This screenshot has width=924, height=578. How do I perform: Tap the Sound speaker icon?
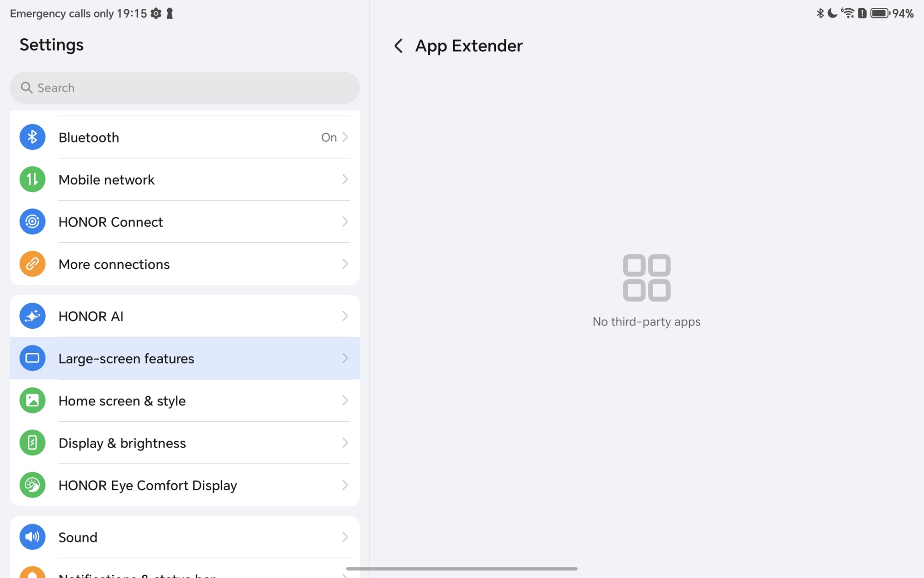(x=32, y=537)
